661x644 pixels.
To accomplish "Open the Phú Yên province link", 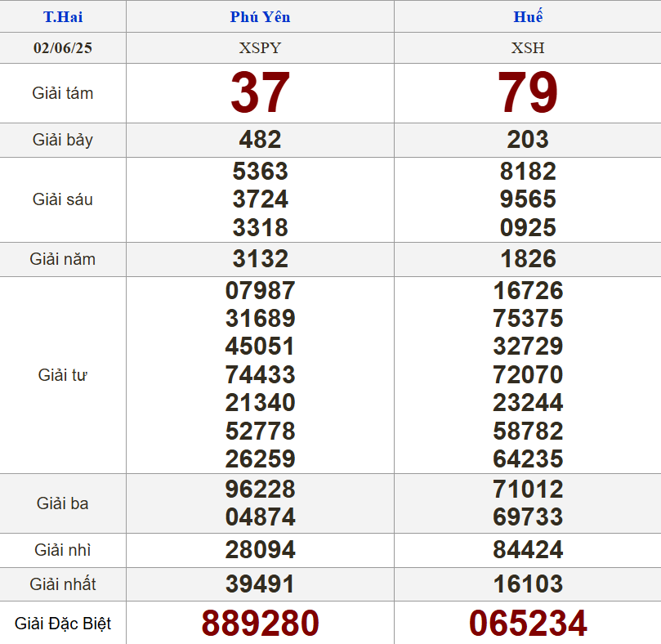I will pyautogui.click(x=260, y=17).
